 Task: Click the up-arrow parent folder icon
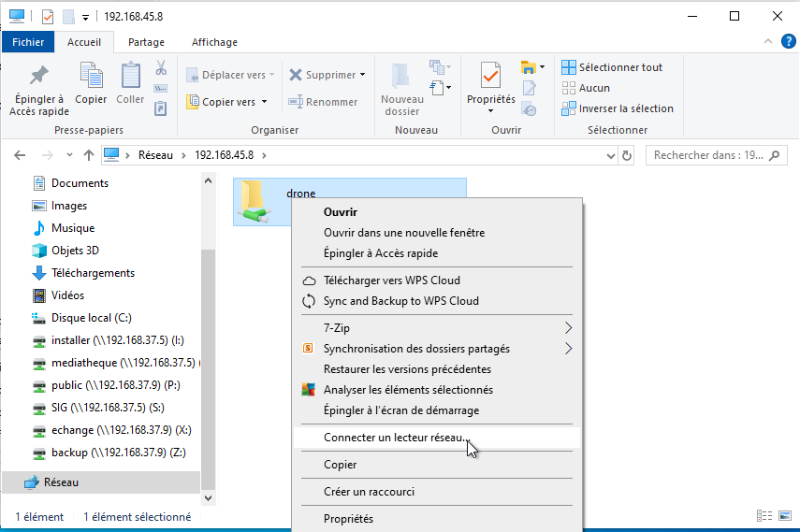point(89,155)
